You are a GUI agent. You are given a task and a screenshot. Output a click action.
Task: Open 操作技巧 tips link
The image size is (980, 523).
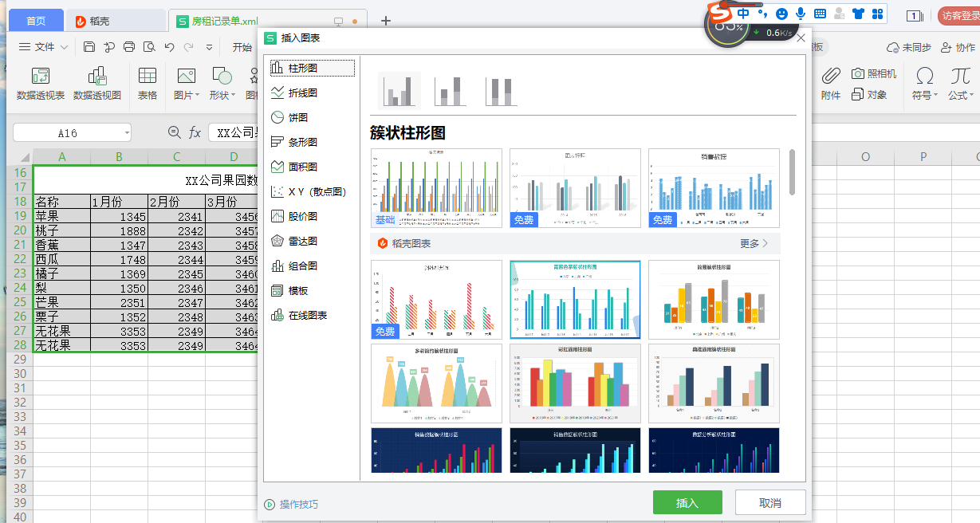click(x=291, y=504)
